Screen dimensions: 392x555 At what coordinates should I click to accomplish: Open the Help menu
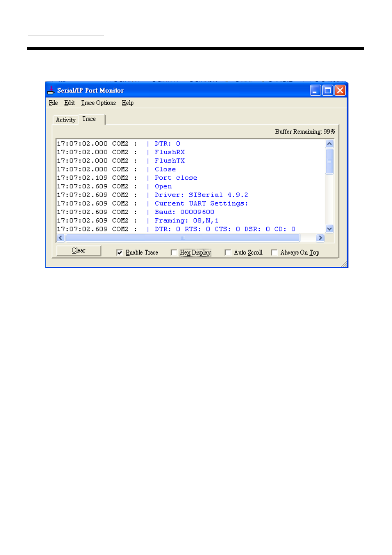tap(127, 103)
